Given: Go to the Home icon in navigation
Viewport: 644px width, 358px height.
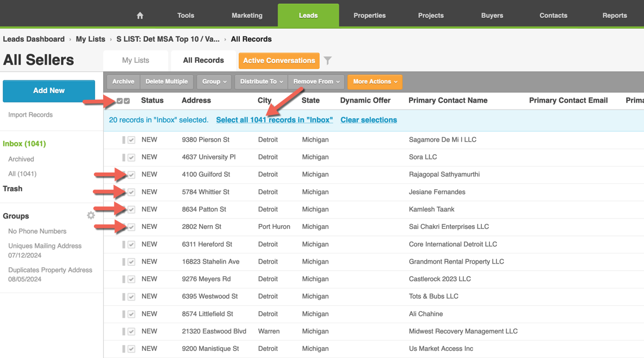Looking at the screenshot, I should 140,16.
